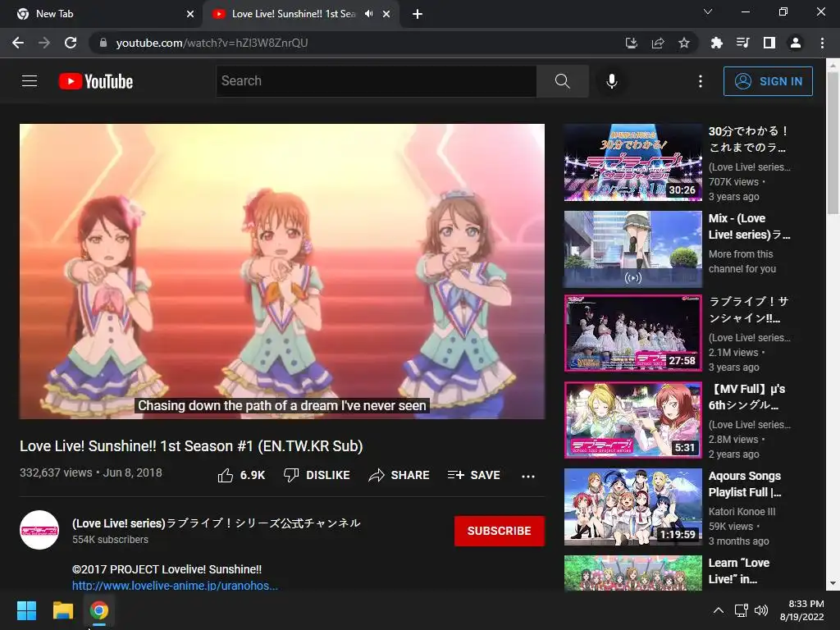This screenshot has width=840, height=630.
Task: Click the SIGN IN button
Action: click(x=768, y=81)
